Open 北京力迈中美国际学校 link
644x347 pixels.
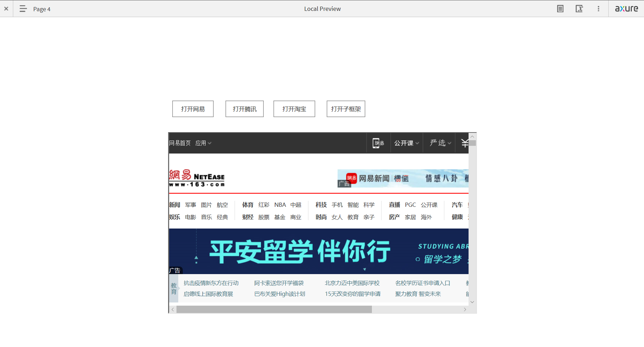click(352, 283)
